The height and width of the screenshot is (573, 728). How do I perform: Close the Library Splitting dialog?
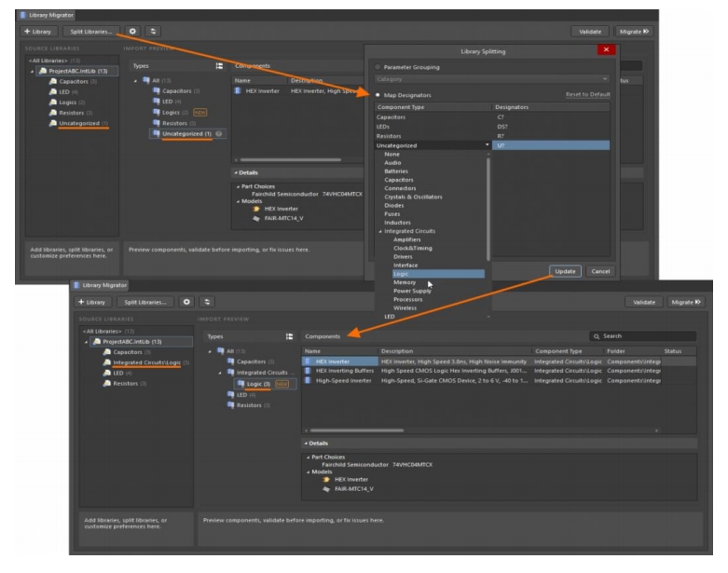point(606,49)
